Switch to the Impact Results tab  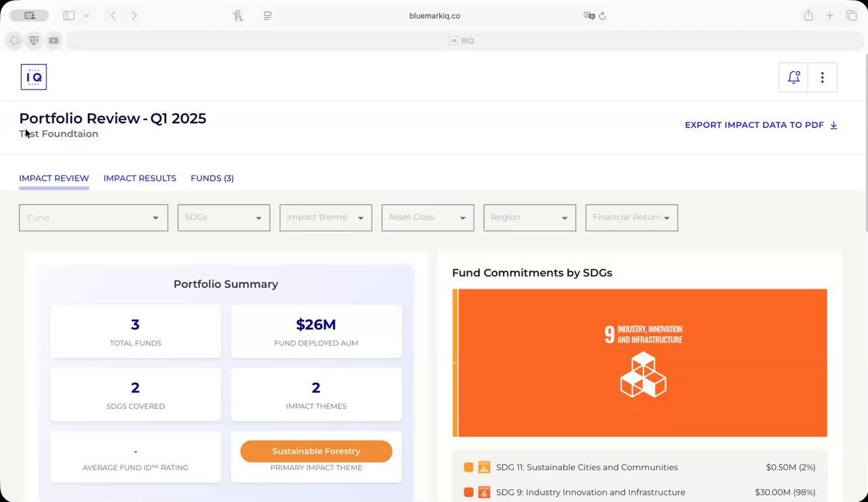(x=140, y=178)
